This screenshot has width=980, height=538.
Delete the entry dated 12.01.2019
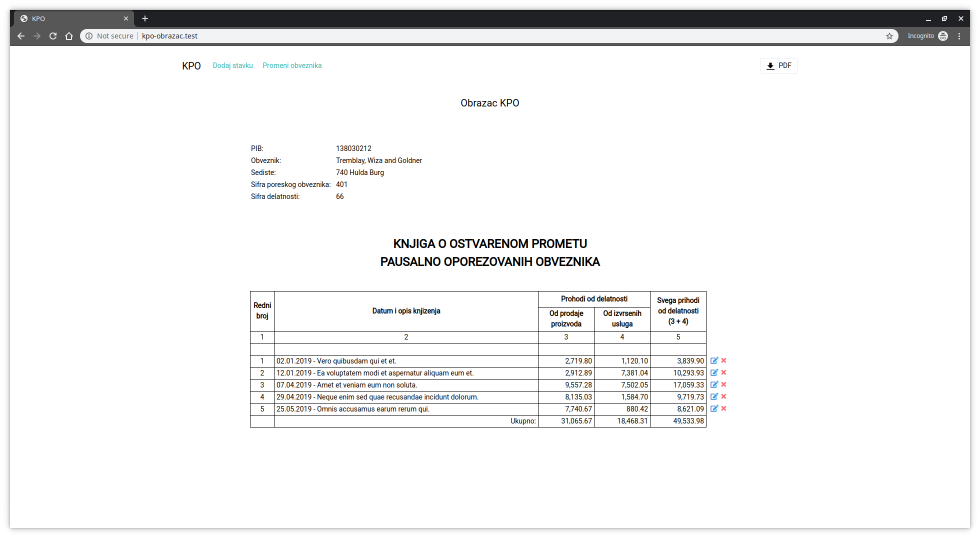tap(723, 372)
